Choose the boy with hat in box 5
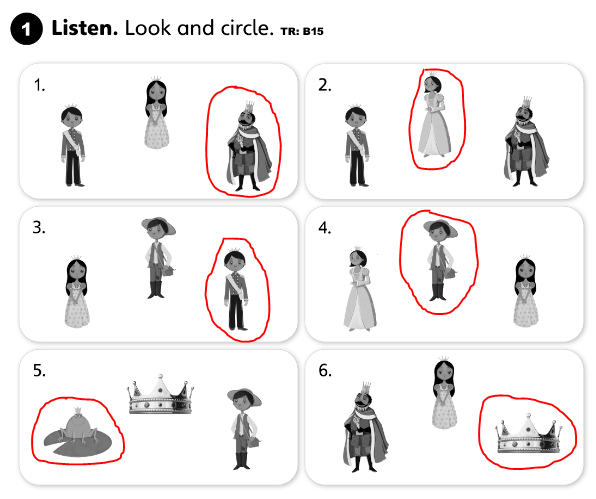 tap(244, 429)
